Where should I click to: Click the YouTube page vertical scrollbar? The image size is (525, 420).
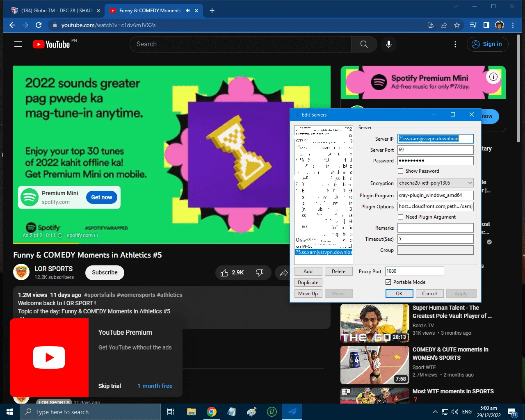pos(518,88)
